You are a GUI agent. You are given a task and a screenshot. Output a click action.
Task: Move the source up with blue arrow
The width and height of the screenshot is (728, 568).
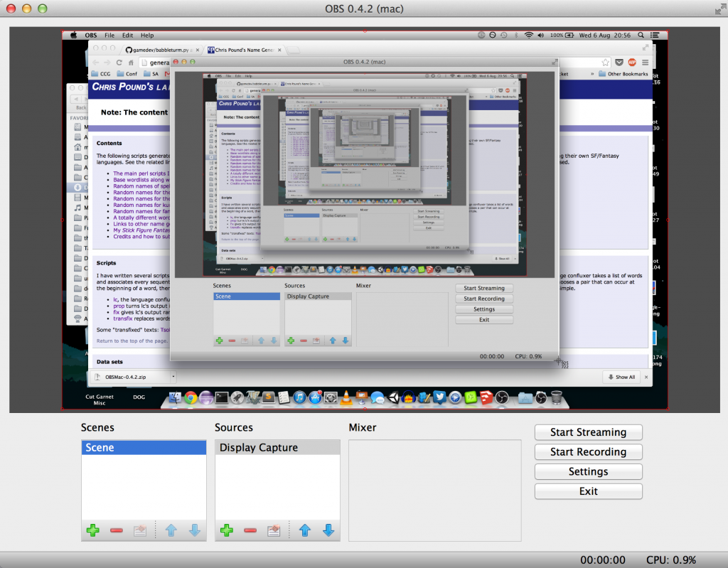(x=304, y=530)
